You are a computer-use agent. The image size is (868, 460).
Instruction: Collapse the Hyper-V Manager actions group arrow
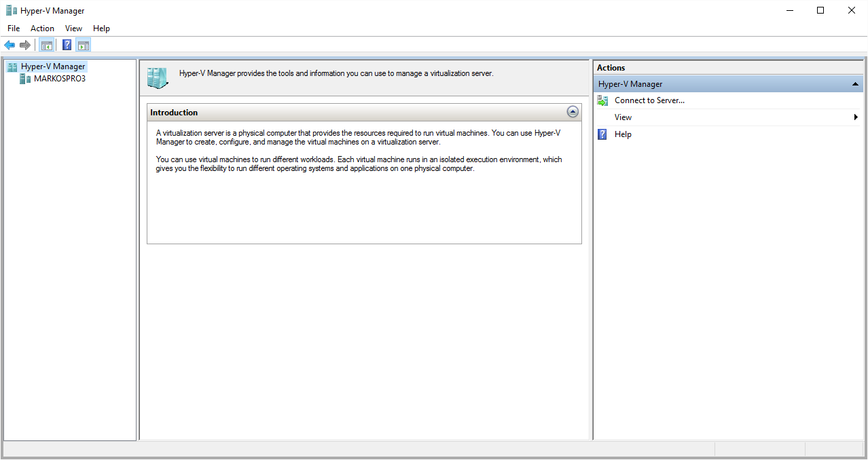(x=855, y=84)
